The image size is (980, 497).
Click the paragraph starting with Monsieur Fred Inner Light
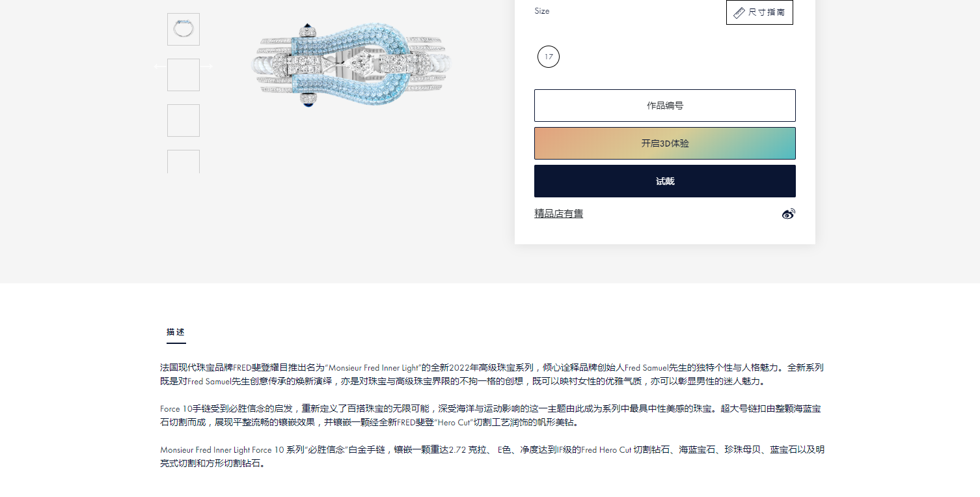491,456
